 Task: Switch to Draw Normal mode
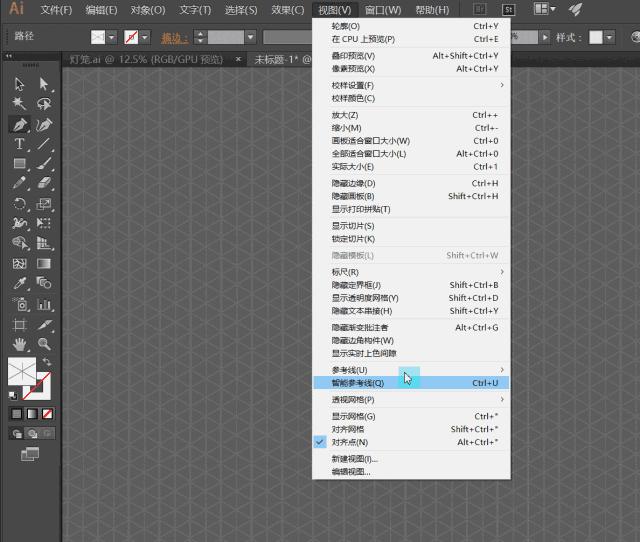click(17, 433)
